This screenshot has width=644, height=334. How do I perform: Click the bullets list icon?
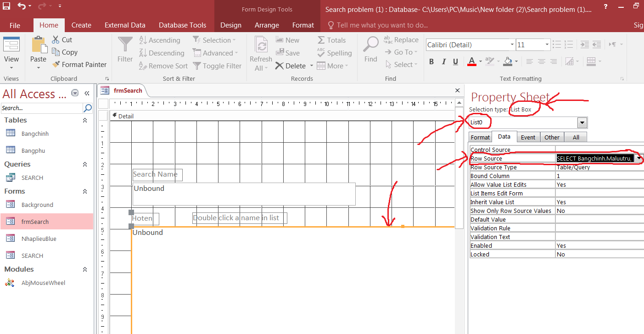557,45
